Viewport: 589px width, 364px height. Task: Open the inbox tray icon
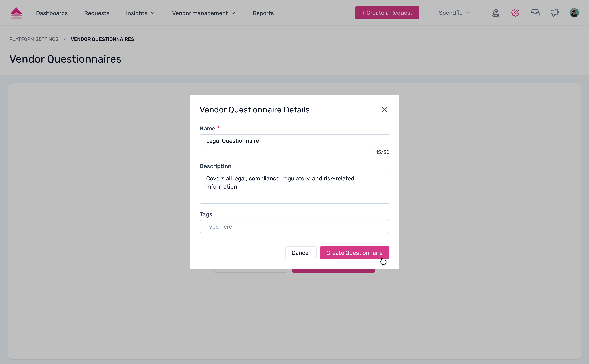coord(535,13)
